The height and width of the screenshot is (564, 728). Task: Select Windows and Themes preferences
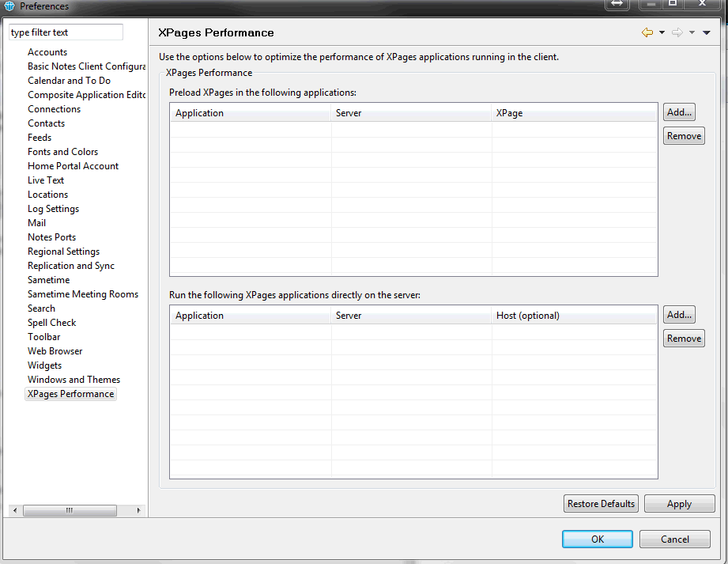[x=74, y=380]
